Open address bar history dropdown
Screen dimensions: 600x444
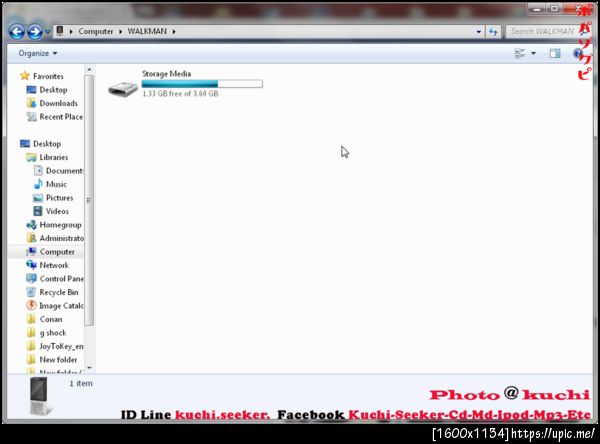tap(478, 32)
